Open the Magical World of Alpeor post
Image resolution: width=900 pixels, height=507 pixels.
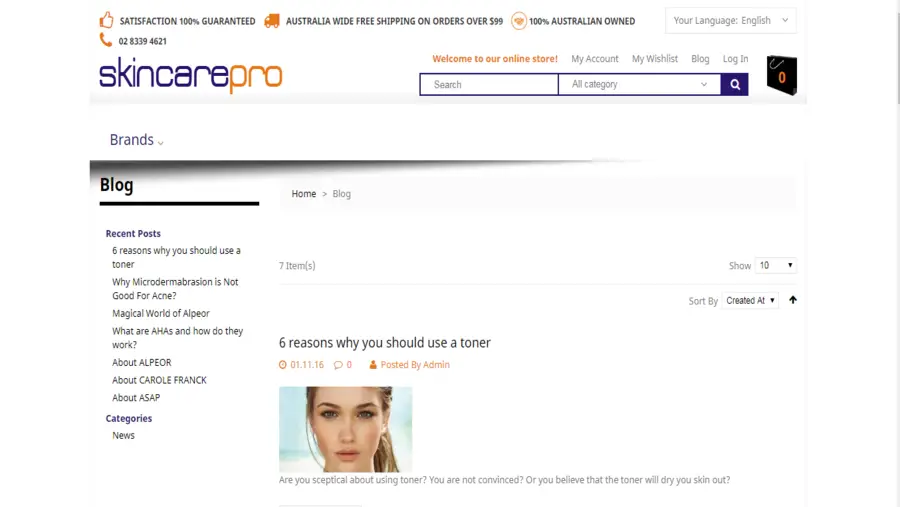click(x=161, y=314)
